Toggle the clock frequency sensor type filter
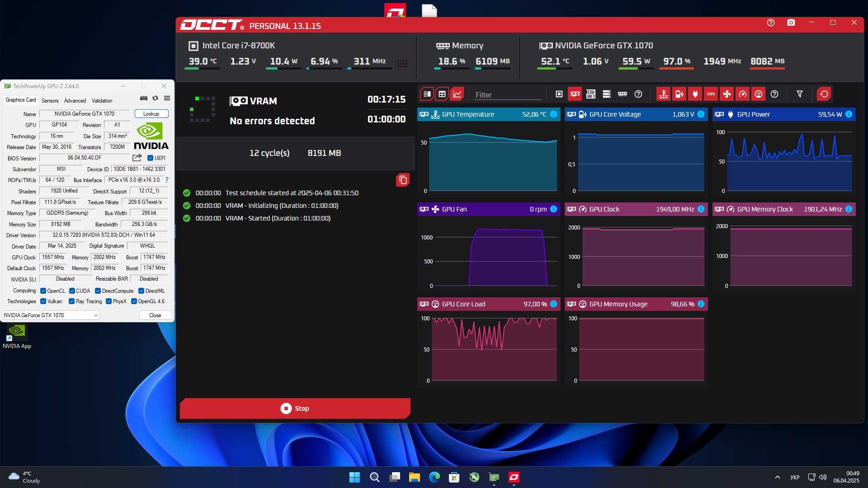 click(x=743, y=94)
